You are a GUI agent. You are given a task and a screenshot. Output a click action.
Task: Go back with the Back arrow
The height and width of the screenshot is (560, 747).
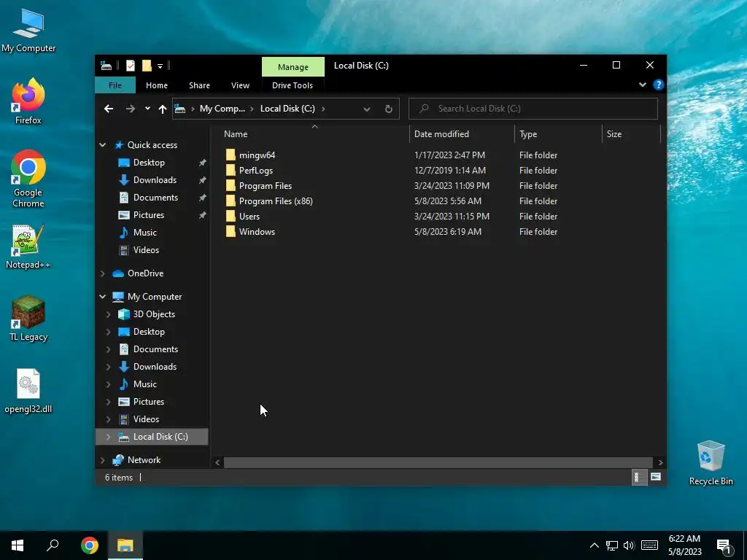(x=109, y=109)
